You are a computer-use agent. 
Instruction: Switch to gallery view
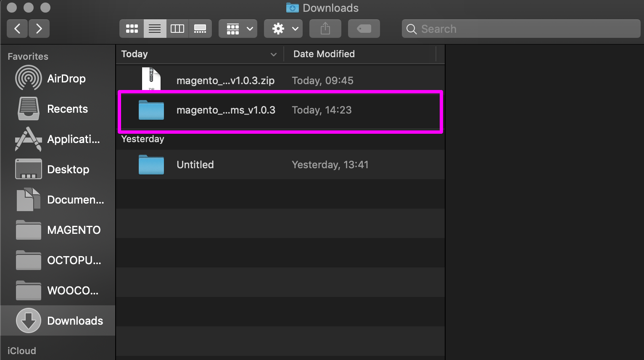(200, 29)
